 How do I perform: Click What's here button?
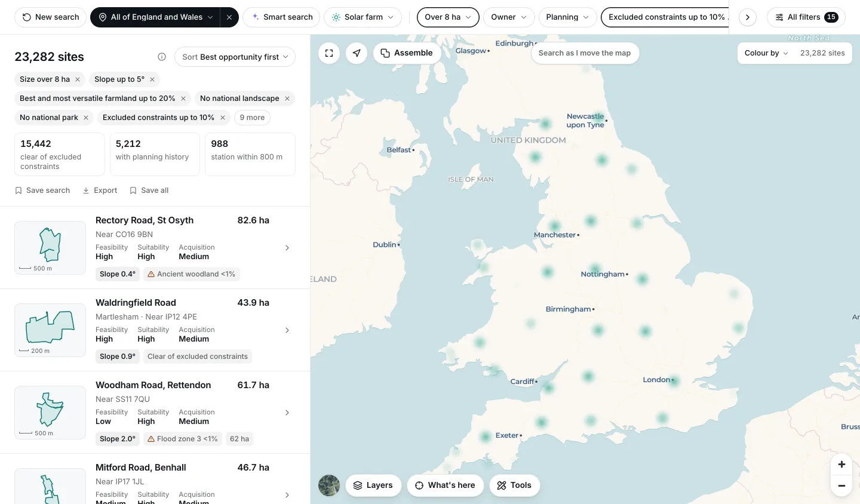[x=446, y=485]
